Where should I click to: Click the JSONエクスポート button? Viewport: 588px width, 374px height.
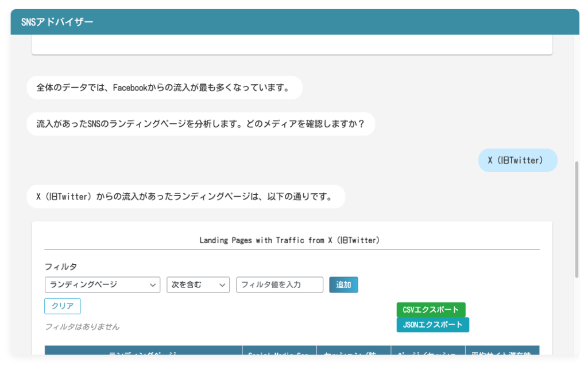[x=432, y=325]
